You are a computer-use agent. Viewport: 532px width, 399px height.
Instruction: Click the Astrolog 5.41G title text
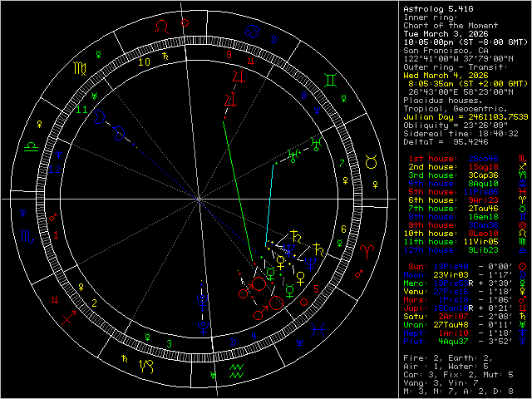436,9
